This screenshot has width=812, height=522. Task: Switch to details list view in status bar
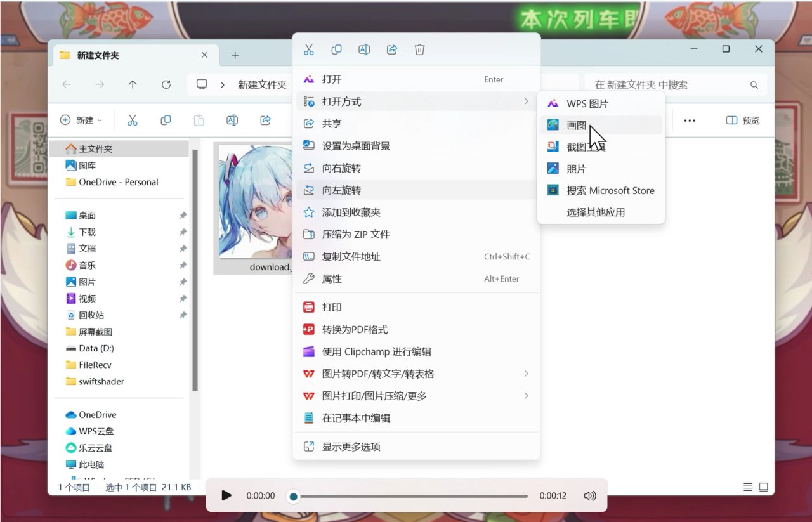pos(748,487)
